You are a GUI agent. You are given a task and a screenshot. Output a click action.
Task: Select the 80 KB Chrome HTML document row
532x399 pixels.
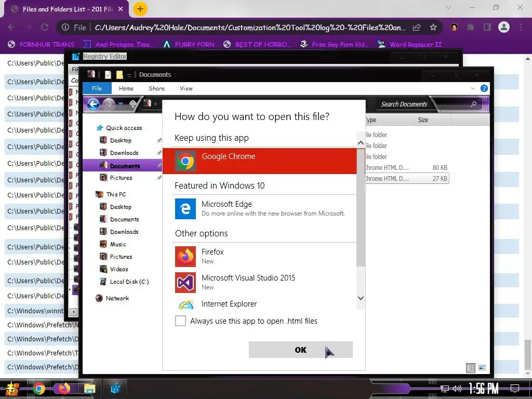click(x=407, y=168)
